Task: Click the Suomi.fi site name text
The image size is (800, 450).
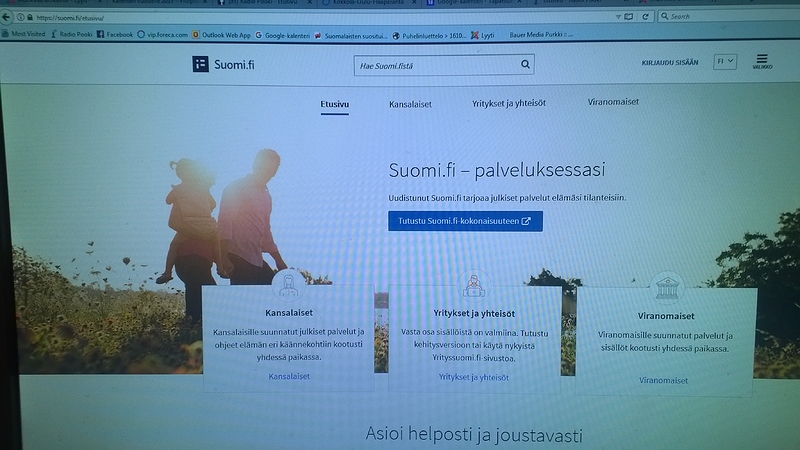Action: pos(234,65)
